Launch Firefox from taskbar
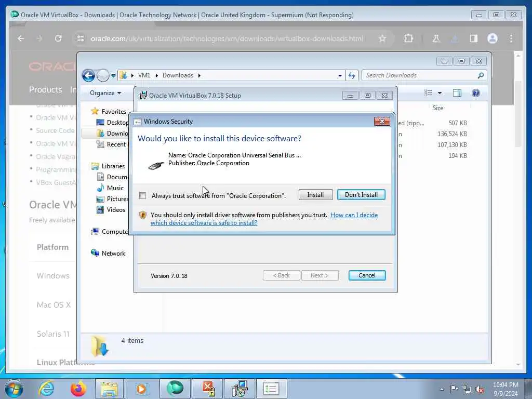This screenshot has width=532, height=399. pos(78,389)
